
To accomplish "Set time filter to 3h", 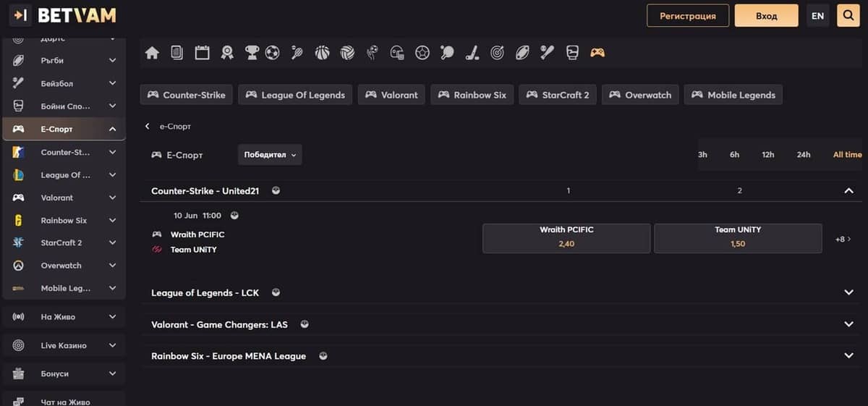I will click(702, 154).
